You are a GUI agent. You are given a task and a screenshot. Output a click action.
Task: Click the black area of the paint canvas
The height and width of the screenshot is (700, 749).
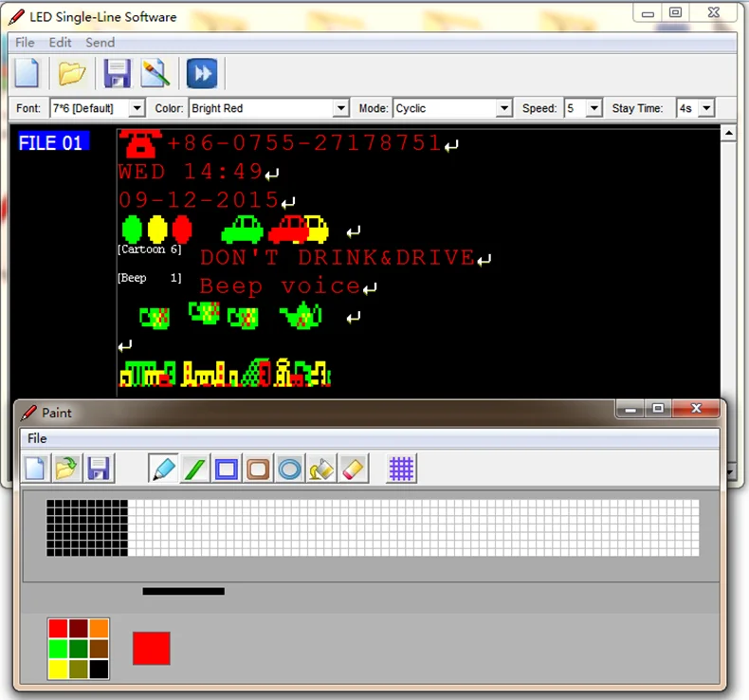click(x=87, y=528)
